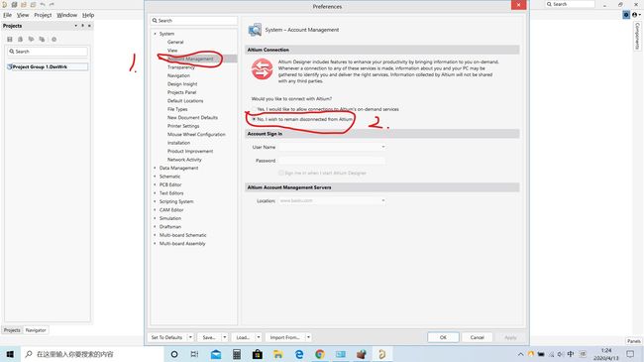
Task: Open Cortana circle icon on taskbar
Action: click(174, 354)
